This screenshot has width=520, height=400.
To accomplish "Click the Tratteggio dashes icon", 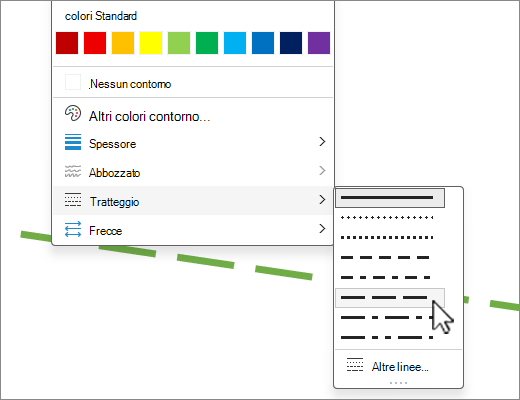I will click(x=73, y=200).
